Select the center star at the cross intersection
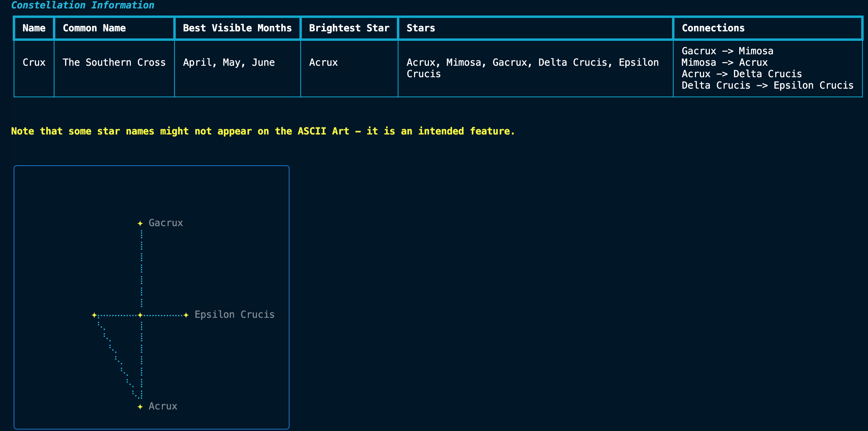Viewport: 868px width, 431px height. [x=140, y=315]
